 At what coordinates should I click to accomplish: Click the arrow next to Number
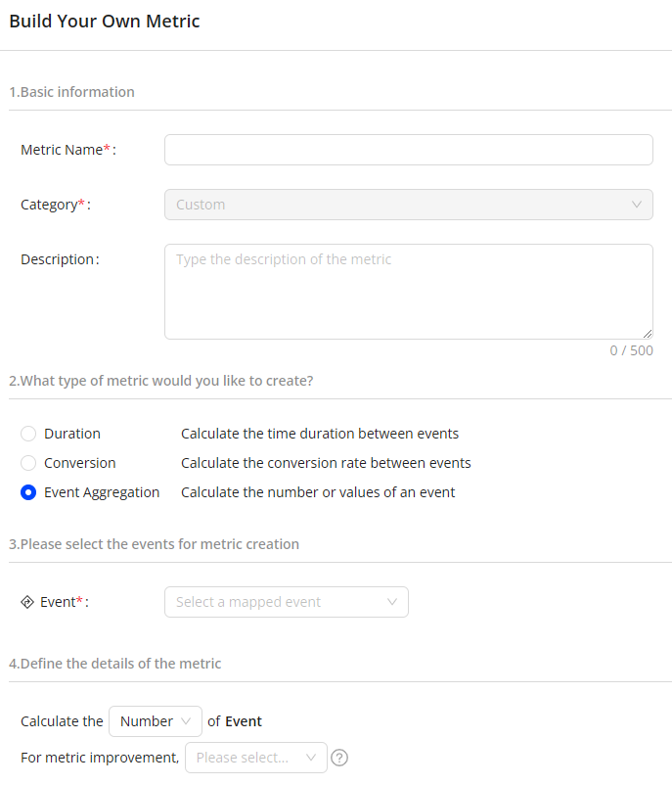186,721
